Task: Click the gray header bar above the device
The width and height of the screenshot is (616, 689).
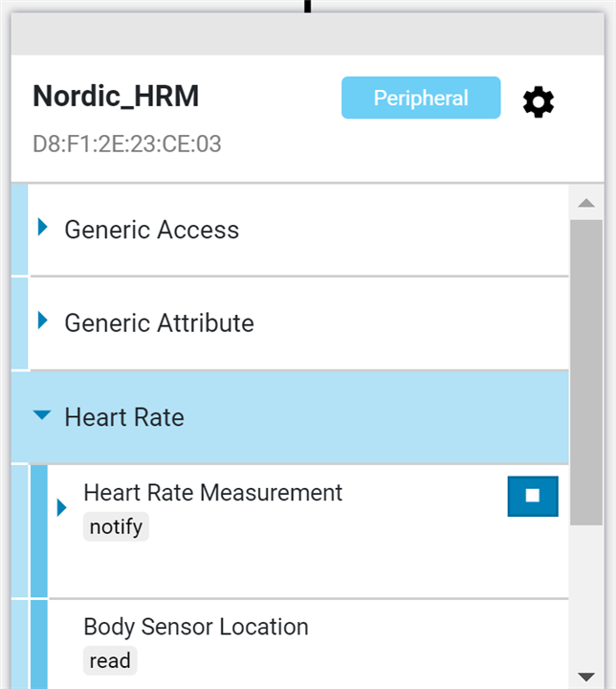Action: pos(308,33)
